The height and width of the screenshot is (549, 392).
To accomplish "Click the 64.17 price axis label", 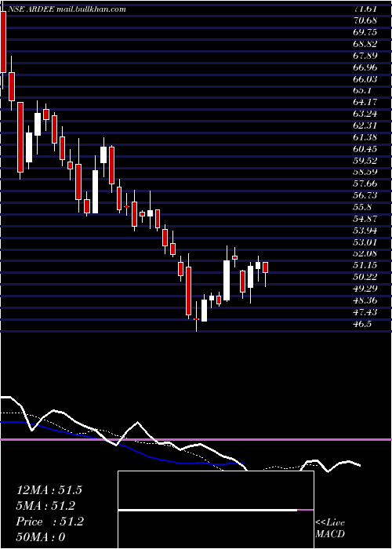I will click(365, 102).
